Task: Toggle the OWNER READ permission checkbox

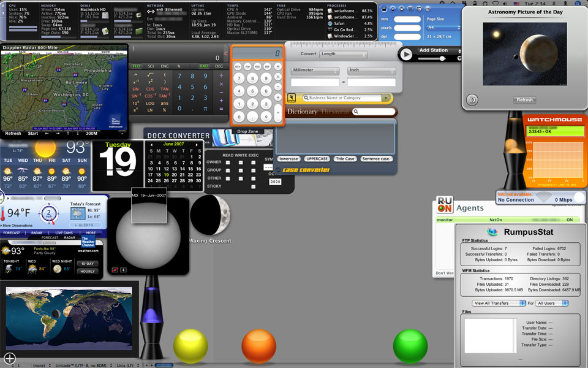Action: point(228,163)
